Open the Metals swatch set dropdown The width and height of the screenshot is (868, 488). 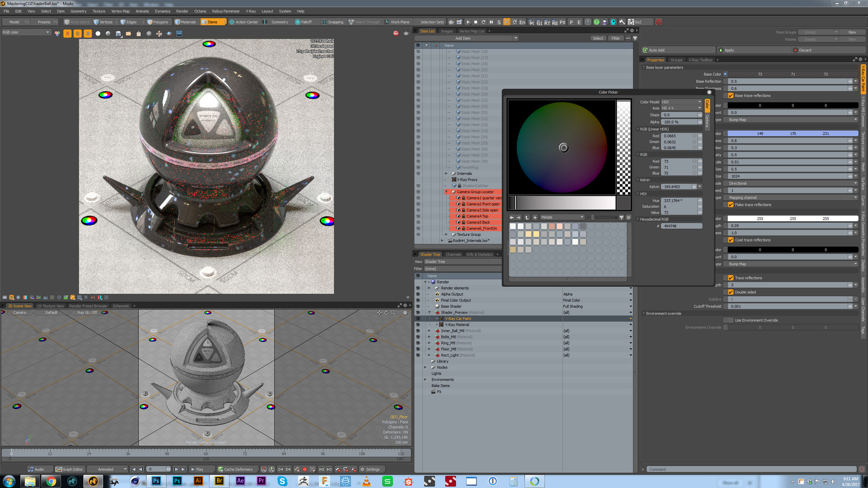[562, 217]
